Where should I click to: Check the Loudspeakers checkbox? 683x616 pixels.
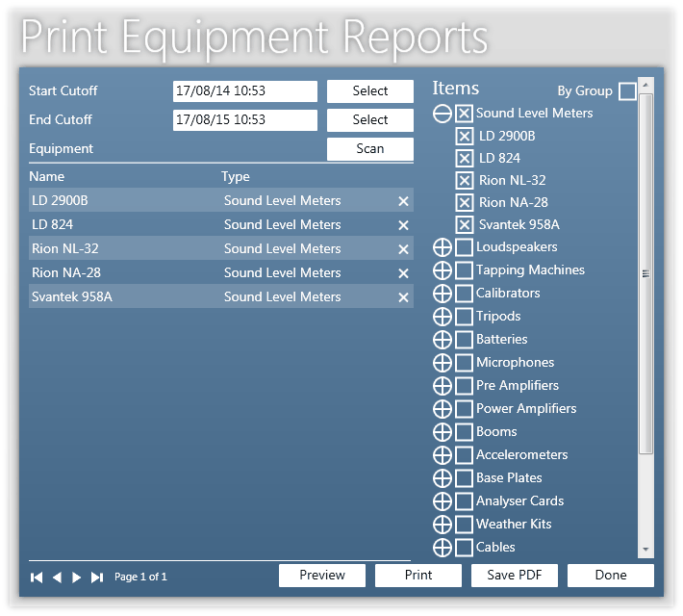pyautogui.click(x=464, y=247)
